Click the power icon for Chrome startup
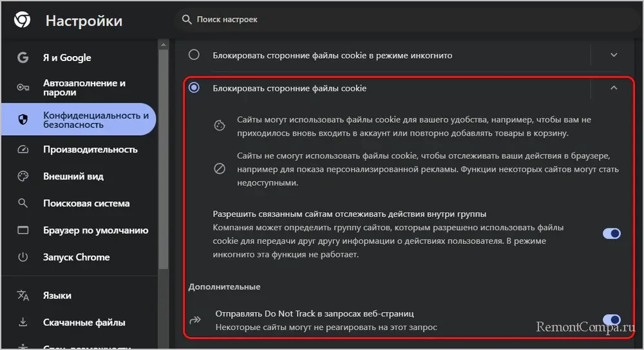644x350 pixels. click(23, 257)
